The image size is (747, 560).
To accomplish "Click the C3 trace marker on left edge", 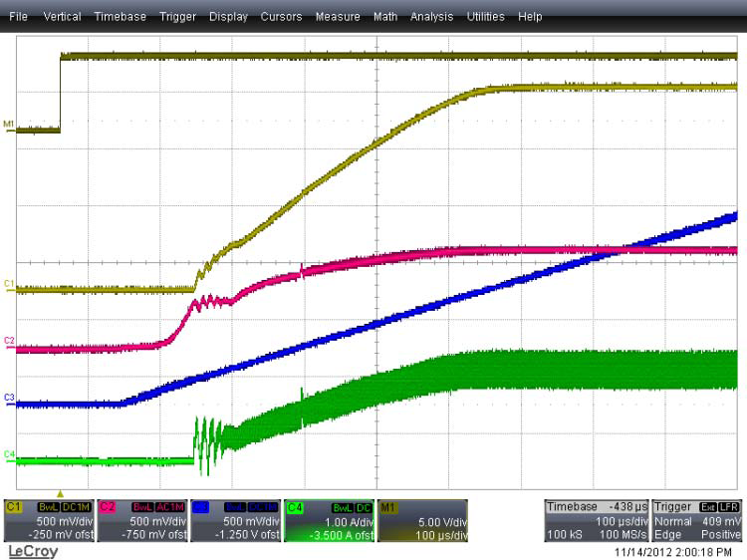I will pos(8,398).
